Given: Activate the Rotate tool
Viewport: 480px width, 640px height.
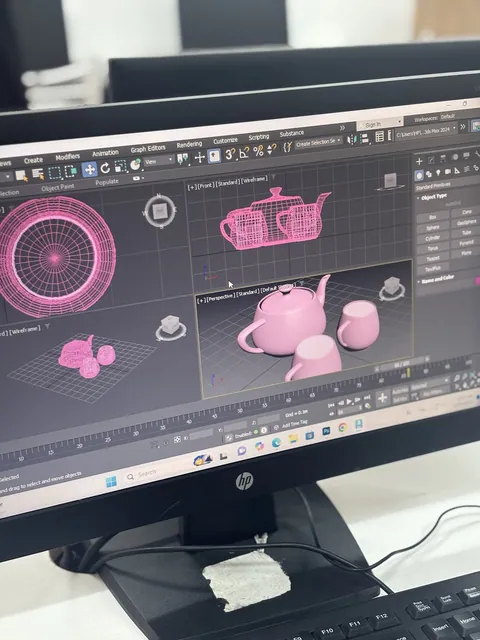Looking at the screenshot, I should [105, 167].
